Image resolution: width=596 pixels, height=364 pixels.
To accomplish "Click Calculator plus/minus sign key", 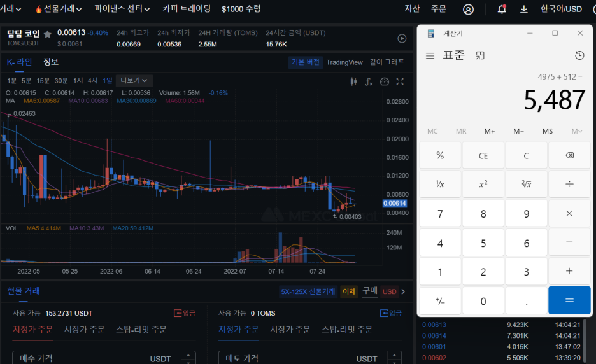I will click(x=440, y=301).
